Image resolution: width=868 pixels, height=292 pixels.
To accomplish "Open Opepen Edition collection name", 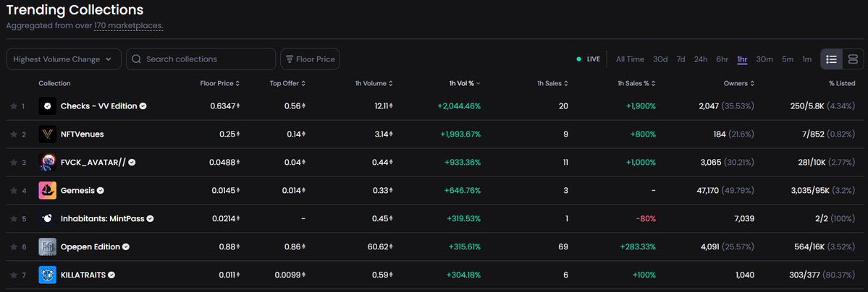I will (90, 246).
